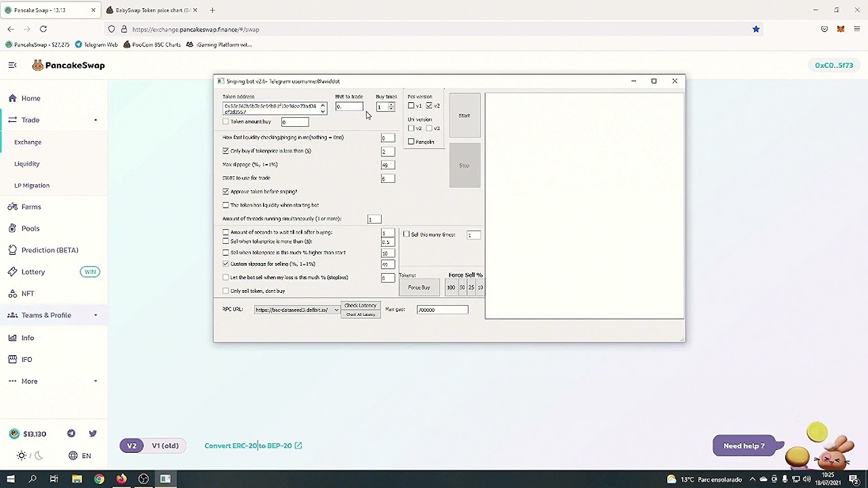The height and width of the screenshot is (488, 868).
Task: Click the Need help? button
Action: (x=744, y=445)
